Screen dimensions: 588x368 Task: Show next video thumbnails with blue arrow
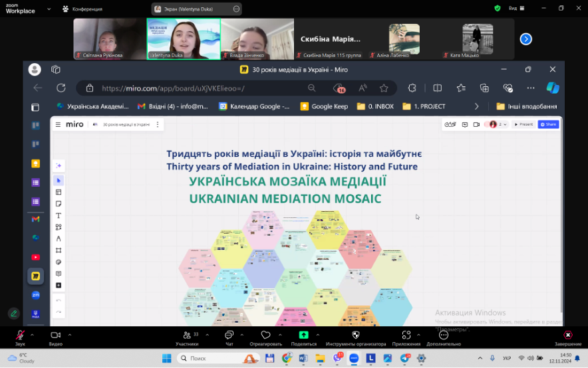[525, 39]
